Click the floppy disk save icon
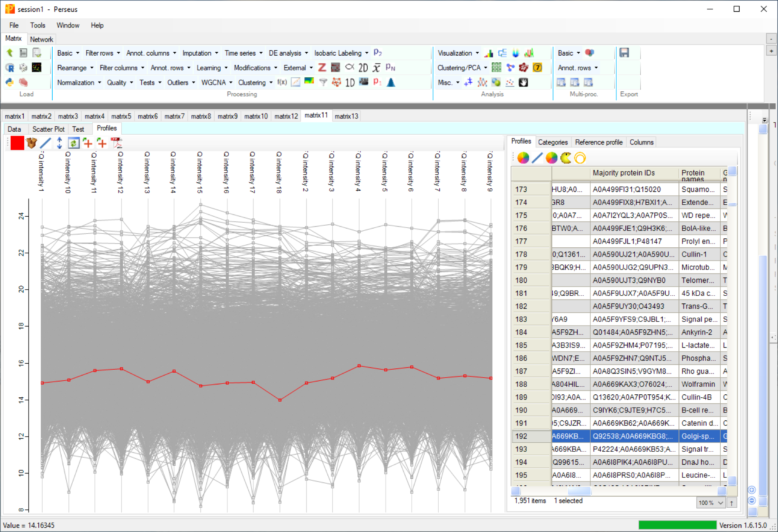The width and height of the screenshot is (778, 532). coord(624,53)
